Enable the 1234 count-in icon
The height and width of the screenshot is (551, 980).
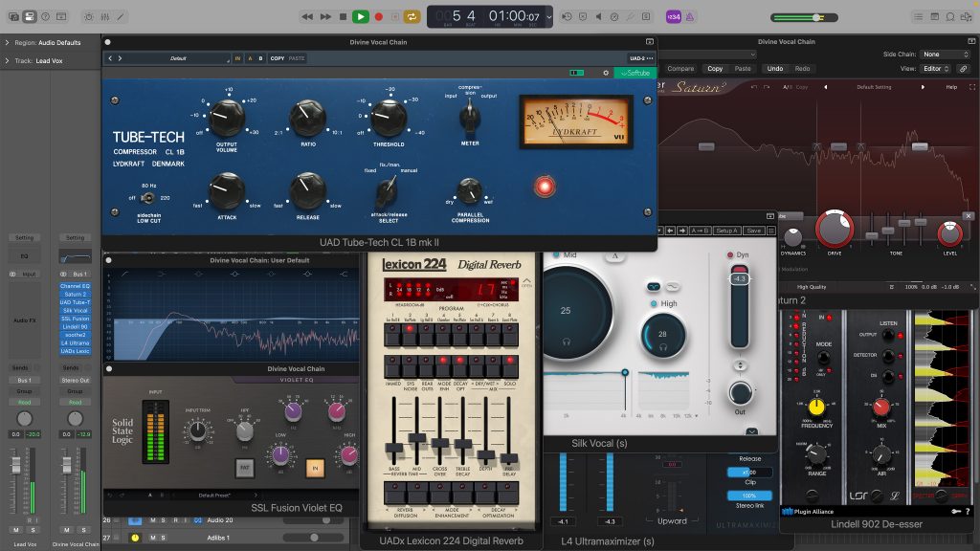[x=674, y=16]
